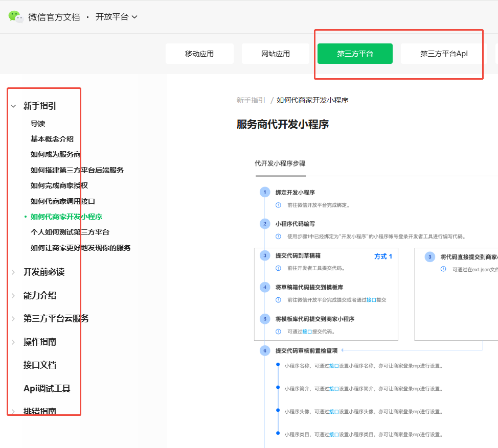Image resolution: width=498 pixels, height=448 pixels.
Task: Click info icon beside 使用步骤1中已经绑定 text
Action: click(278, 237)
